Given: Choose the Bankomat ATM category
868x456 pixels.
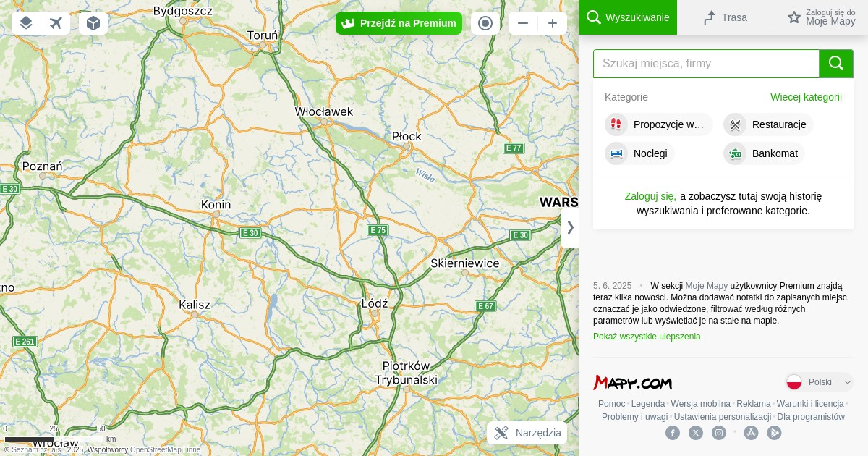Looking at the screenshot, I should click(764, 153).
